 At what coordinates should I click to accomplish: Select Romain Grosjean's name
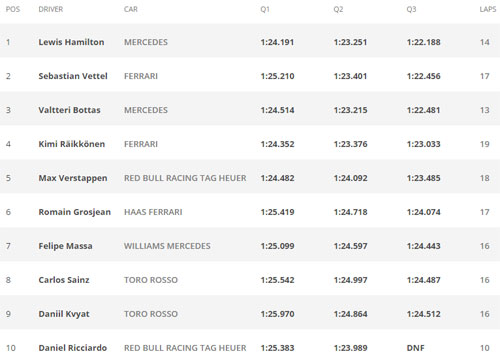click(x=75, y=212)
